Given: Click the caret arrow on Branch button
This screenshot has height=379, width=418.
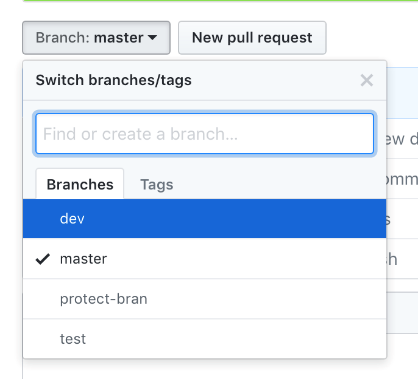Looking at the screenshot, I should point(152,37).
